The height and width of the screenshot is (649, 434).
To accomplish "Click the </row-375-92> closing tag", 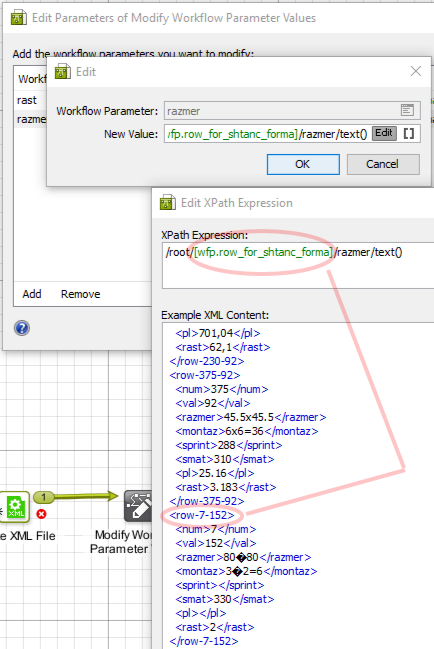I will (207, 501).
